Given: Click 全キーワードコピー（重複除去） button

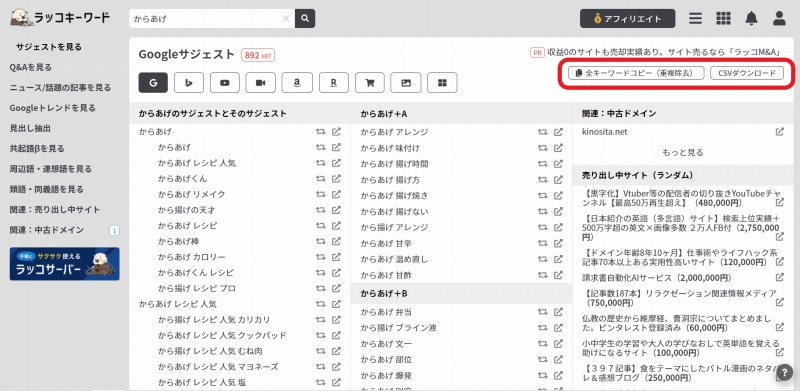Looking at the screenshot, I should 636,73.
